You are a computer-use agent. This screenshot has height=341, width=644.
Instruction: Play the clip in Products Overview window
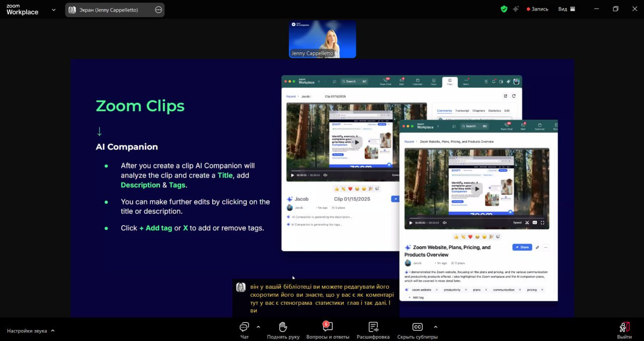(x=411, y=222)
